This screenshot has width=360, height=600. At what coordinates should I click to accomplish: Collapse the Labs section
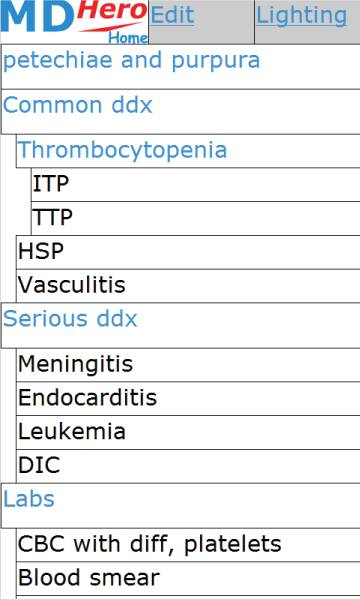click(181, 505)
